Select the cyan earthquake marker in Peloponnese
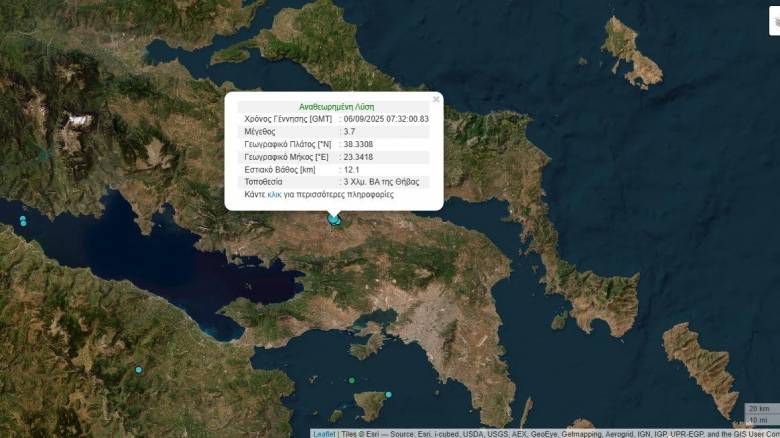The height and width of the screenshot is (438, 780). (x=139, y=370)
